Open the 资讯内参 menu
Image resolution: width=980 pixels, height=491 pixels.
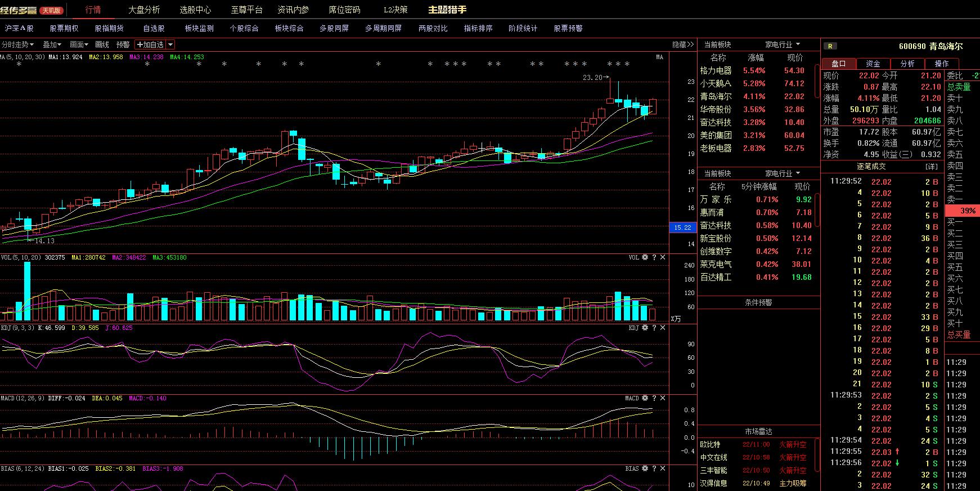(x=293, y=10)
